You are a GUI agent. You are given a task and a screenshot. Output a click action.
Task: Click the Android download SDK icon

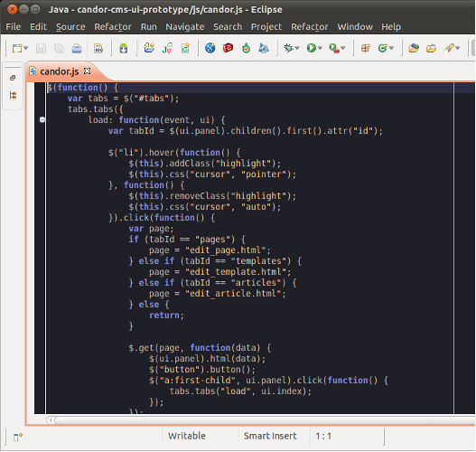coord(123,48)
